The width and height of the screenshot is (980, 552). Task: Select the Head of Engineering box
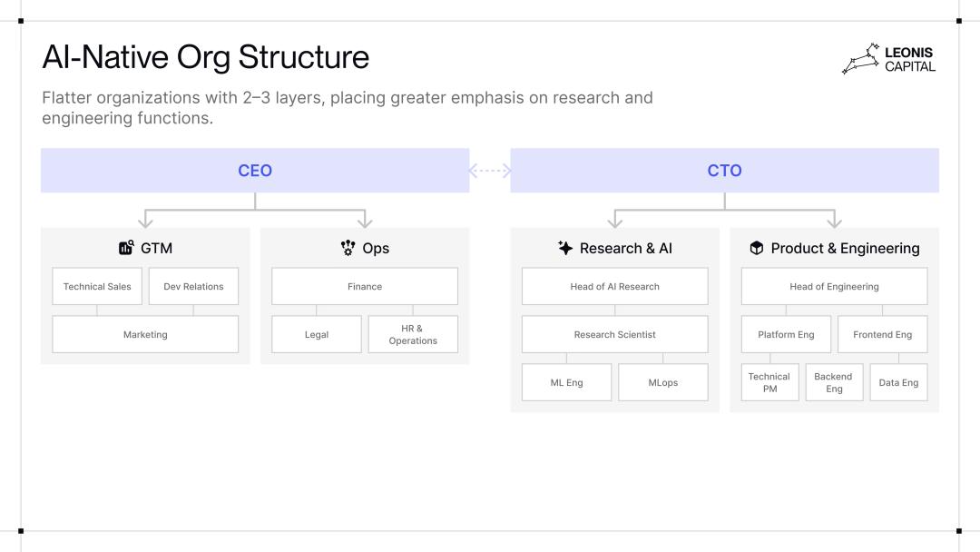pyautogui.click(x=834, y=286)
